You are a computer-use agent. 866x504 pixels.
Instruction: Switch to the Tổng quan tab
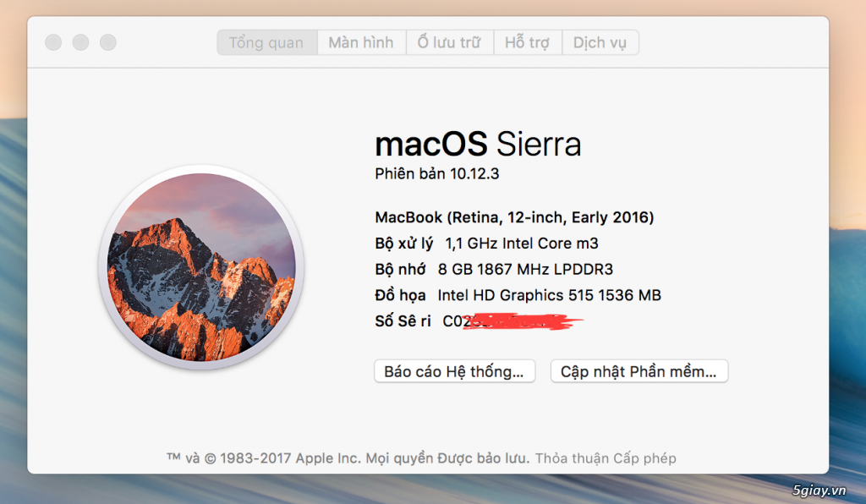[x=267, y=42]
